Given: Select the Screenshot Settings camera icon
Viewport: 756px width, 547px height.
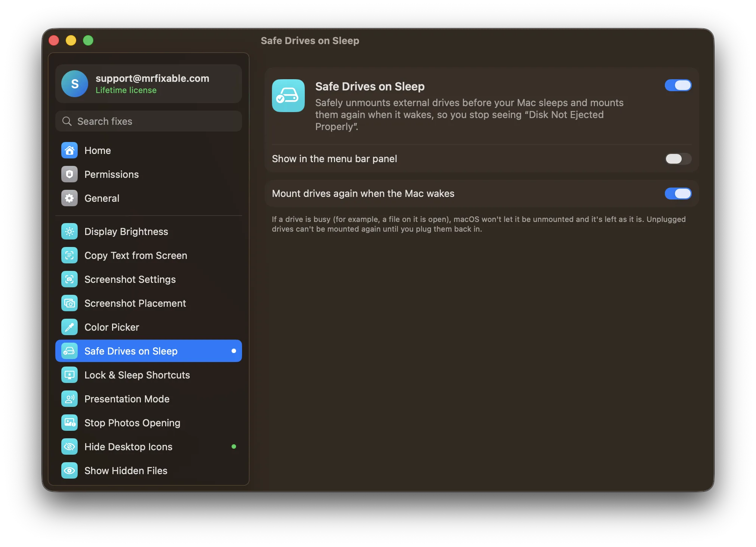Looking at the screenshot, I should (69, 279).
